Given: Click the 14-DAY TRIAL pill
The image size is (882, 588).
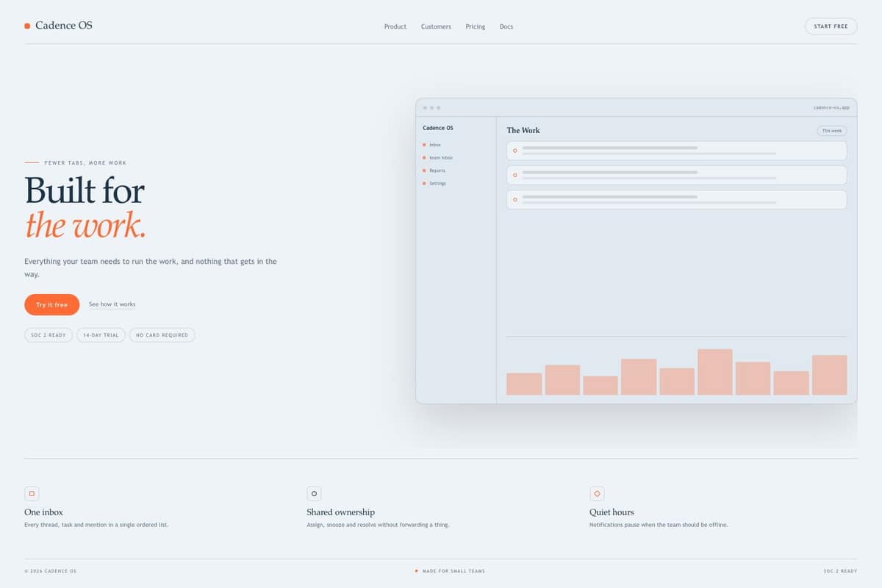Looking at the screenshot, I should [x=101, y=335].
